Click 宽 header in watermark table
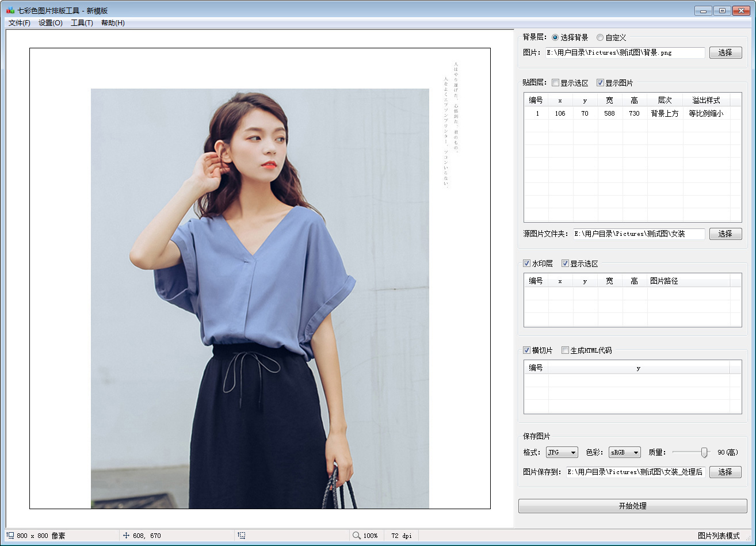756x546 pixels. 610,281
